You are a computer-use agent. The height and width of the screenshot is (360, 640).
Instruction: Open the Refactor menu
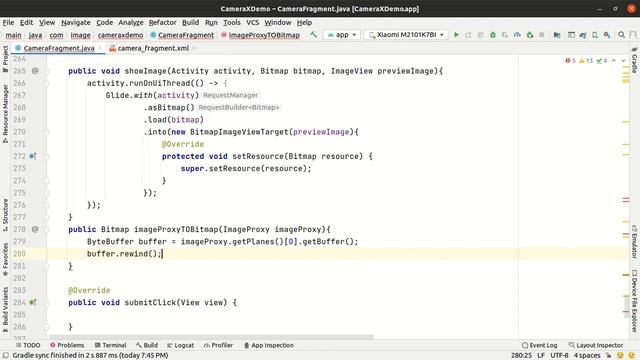pyautogui.click(x=162, y=22)
